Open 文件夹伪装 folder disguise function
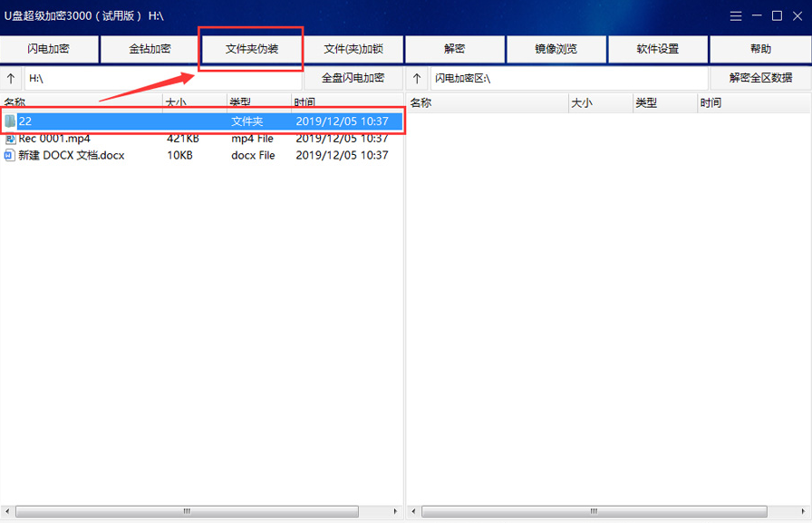 click(251, 49)
